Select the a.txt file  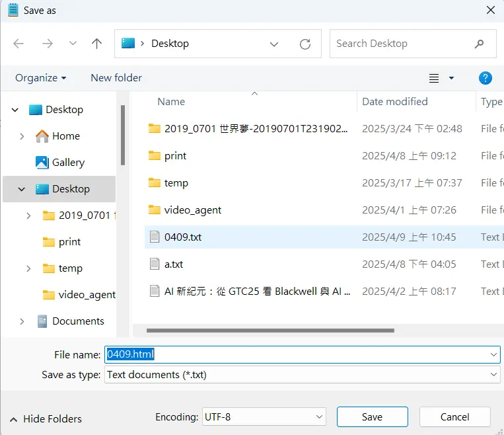(174, 264)
